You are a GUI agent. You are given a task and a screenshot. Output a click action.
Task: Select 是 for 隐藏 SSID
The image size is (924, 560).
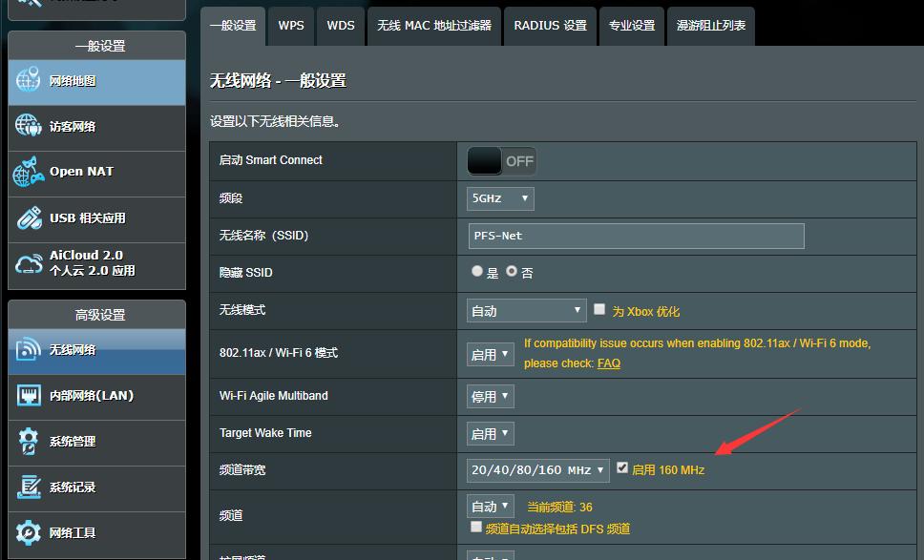tap(476, 271)
